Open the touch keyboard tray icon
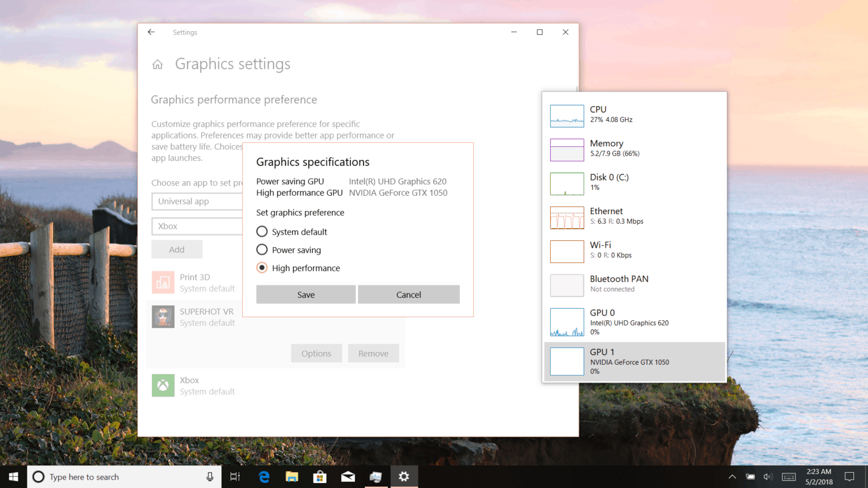The image size is (868, 488). tap(789, 477)
